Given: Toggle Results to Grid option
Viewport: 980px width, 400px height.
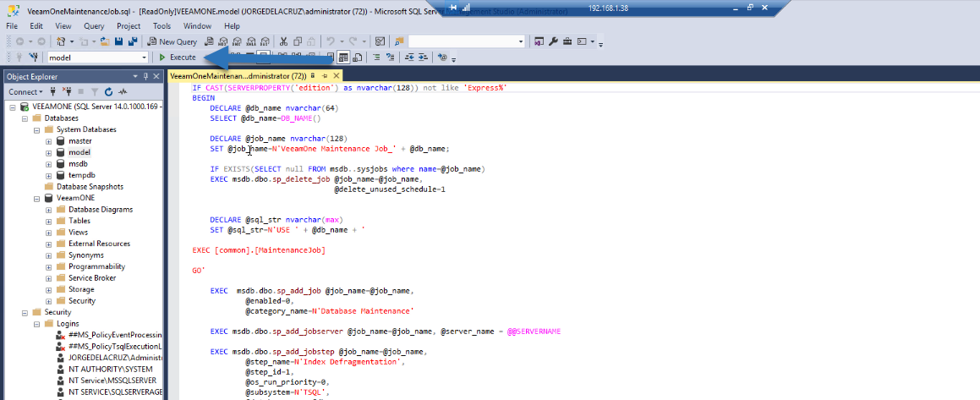Looking at the screenshot, I should click(x=343, y=58).
